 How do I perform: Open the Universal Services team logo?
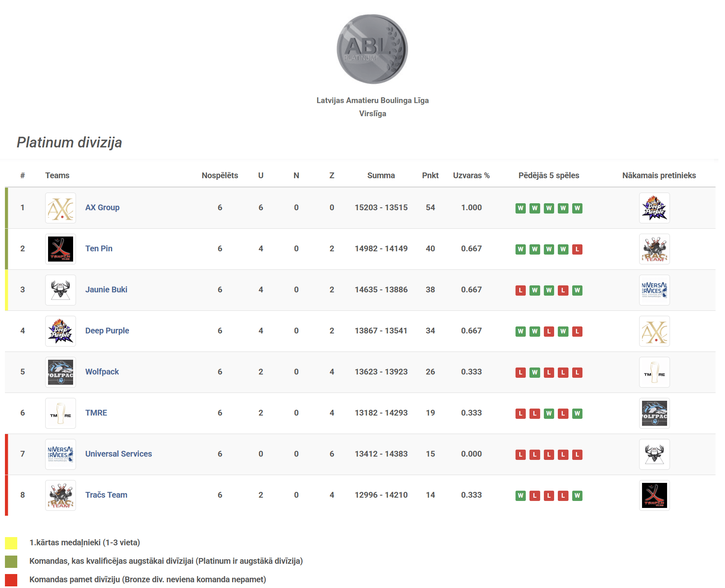pyautogui.click(x=60, y=454)
